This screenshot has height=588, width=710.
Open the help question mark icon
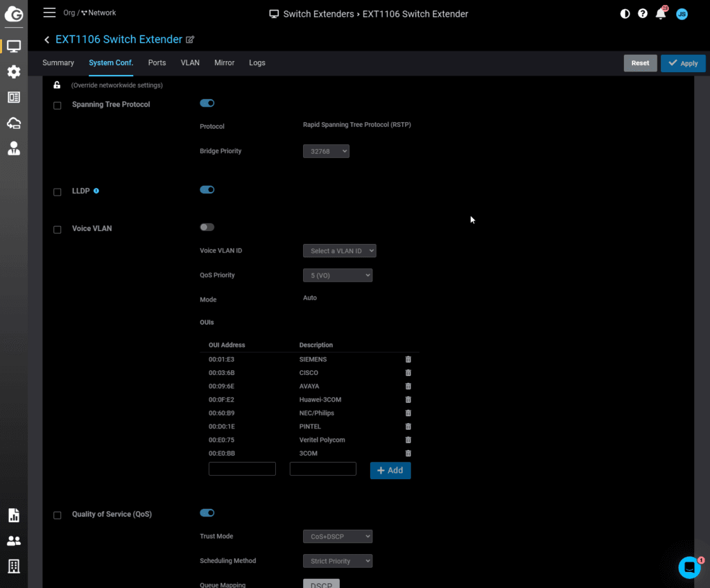pos(643,13)
